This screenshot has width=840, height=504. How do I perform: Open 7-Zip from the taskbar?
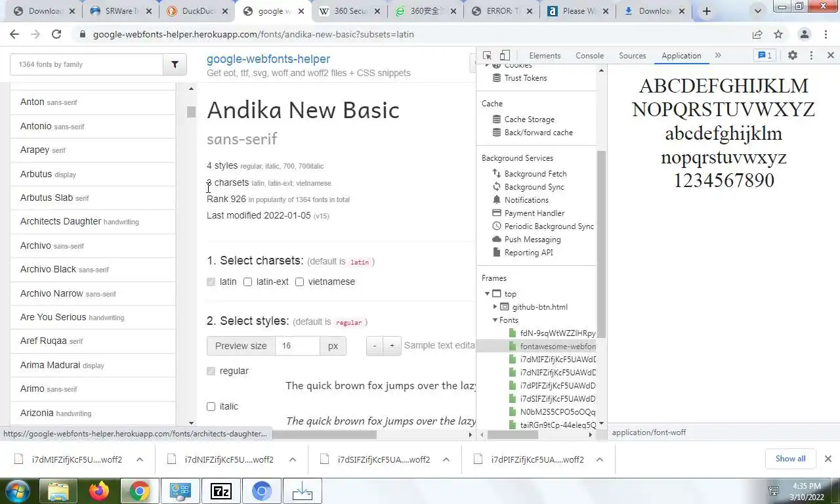(x=221, y=491)
